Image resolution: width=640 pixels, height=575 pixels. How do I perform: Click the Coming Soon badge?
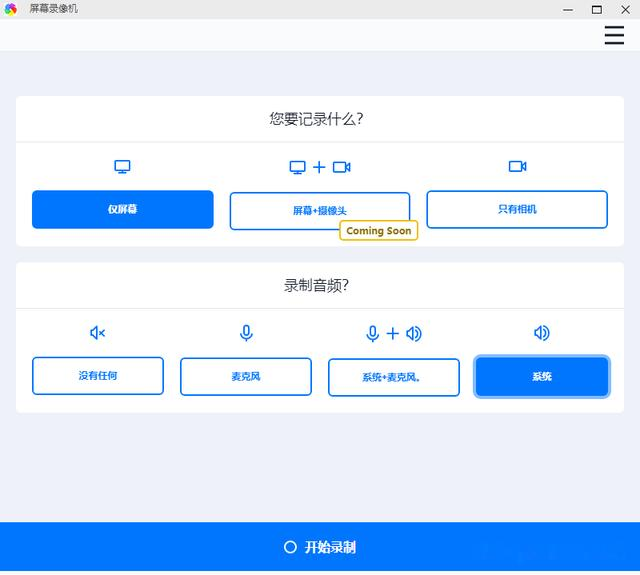(x=378, y=231)
